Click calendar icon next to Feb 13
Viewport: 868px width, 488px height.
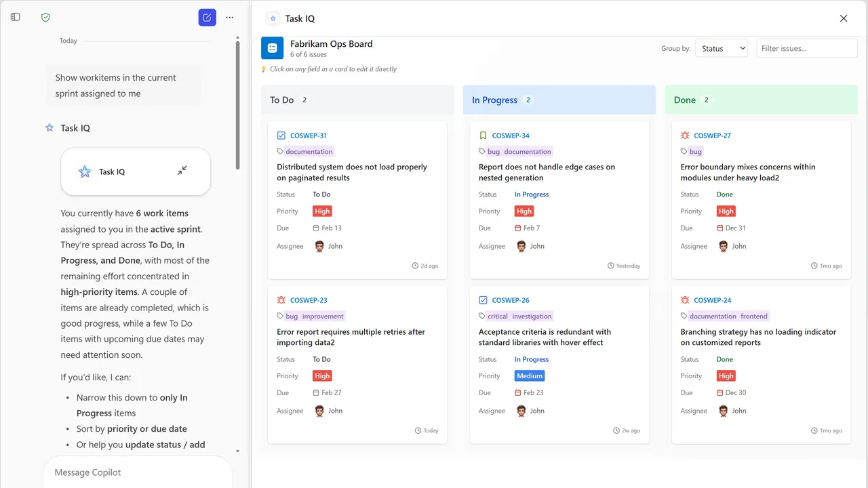tap(316, 228)
